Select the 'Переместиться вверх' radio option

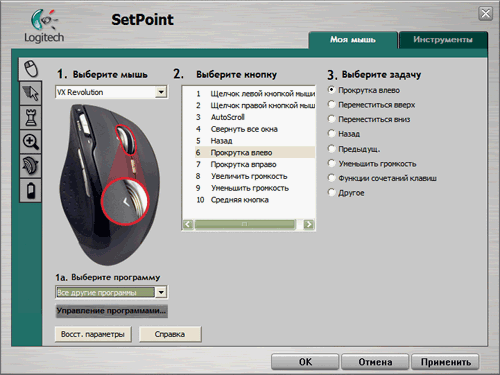pos(331,105)
